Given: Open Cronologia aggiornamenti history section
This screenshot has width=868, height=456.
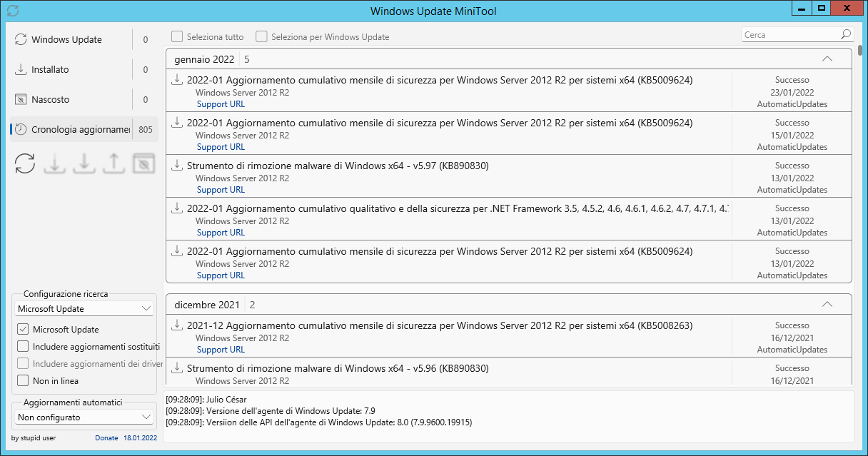Looking at the screenshot, I should point(84,130).
